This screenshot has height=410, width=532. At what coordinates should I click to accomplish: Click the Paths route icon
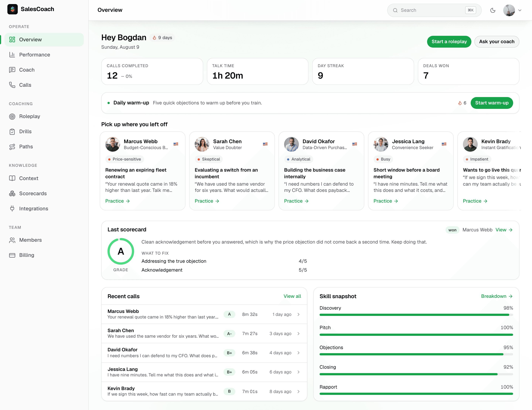point(12,147)
